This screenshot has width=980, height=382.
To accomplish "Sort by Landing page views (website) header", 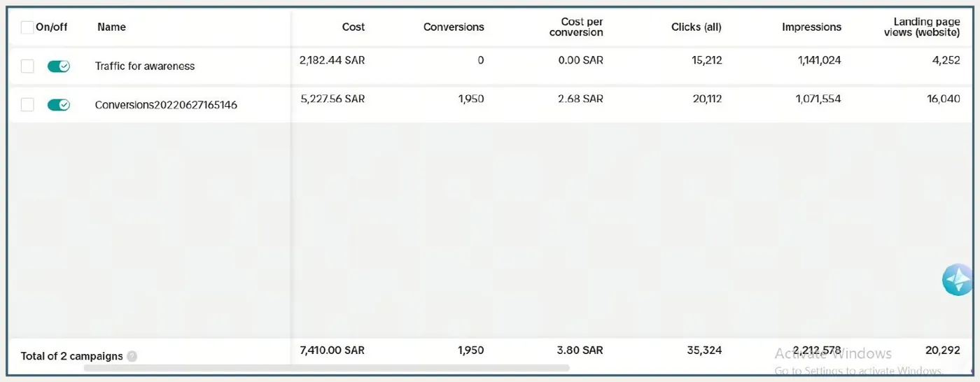I will (921, 27).
